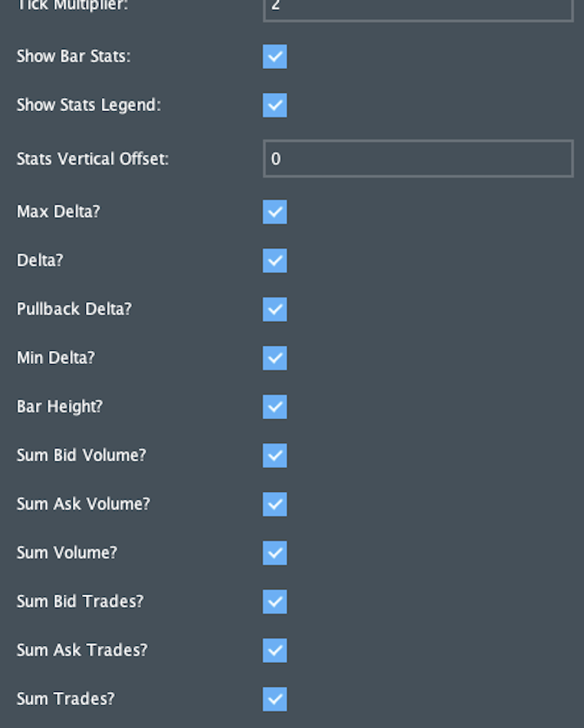Click the 'Stats Vertical Offset:' label text
This screenshot has width=584, height=728.
click(93, 159)
